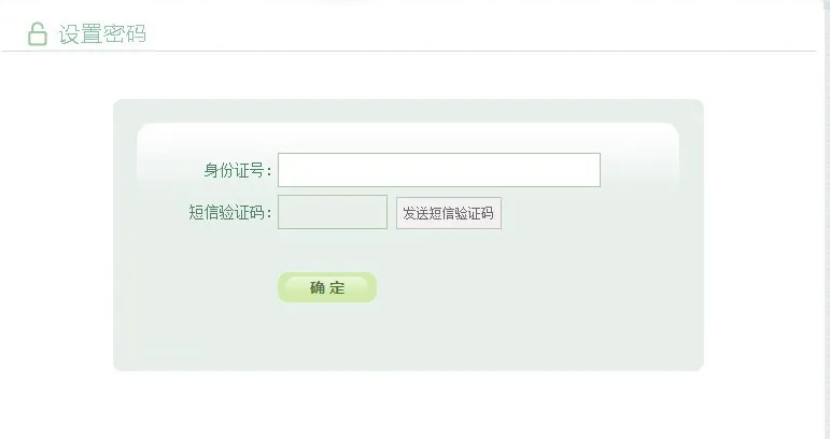Click the green 确定 button
The width and height of the screenshot is (831, 439).
pyautogui.click(x=327, y=287)
